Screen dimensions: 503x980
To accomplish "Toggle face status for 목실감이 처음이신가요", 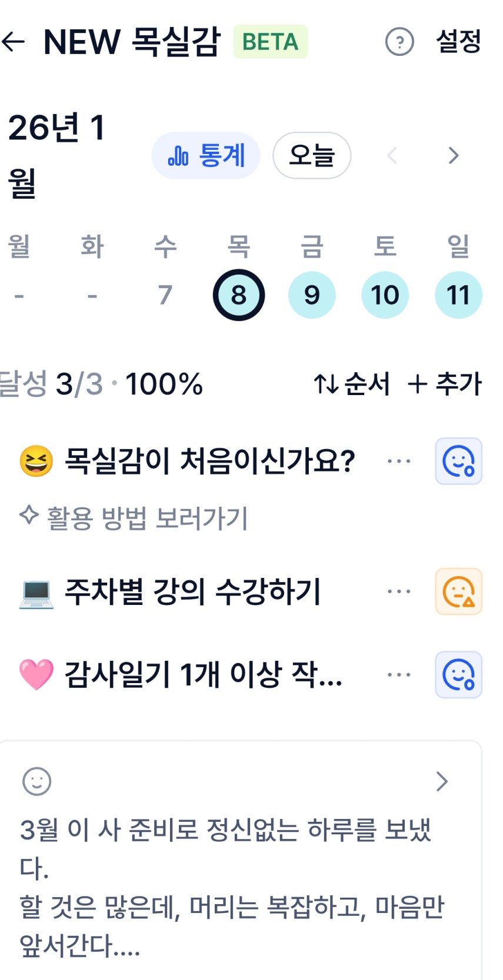I will [x=458, y=461].
